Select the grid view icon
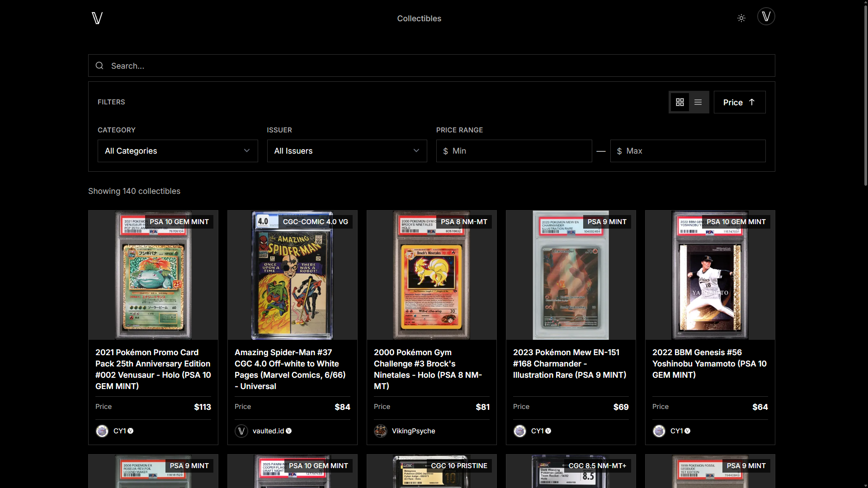The image size is (868, 488). click(x=679, y=102)
